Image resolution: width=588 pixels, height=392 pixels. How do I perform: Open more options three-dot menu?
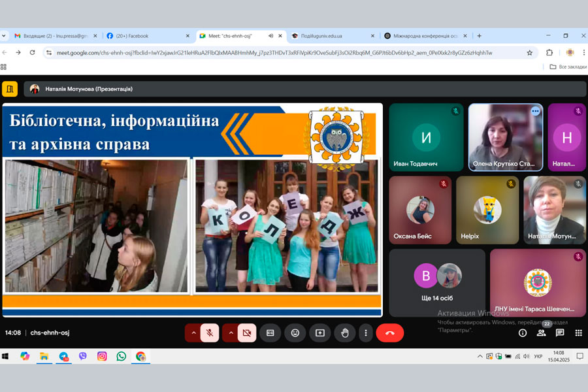point(366,333)
